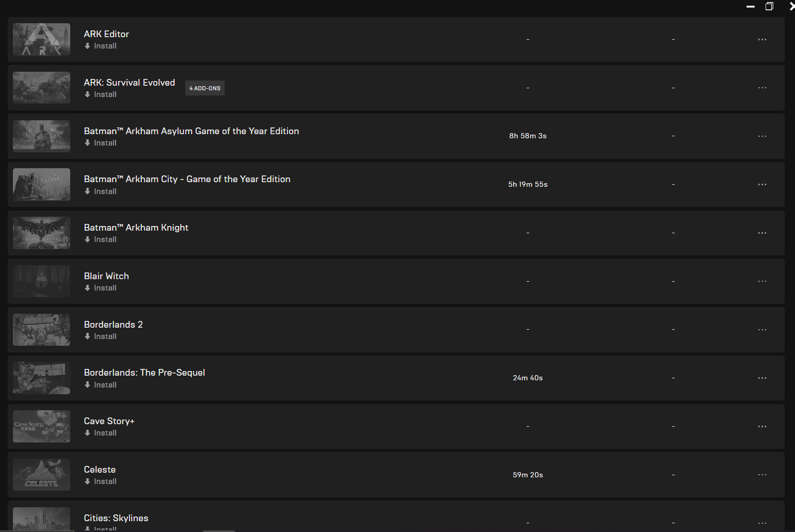Image resolution: width=795 pixels, height=532 pixels.
Task: Open the three-dot menu for ARK Editor
Action: click(762, 39)
